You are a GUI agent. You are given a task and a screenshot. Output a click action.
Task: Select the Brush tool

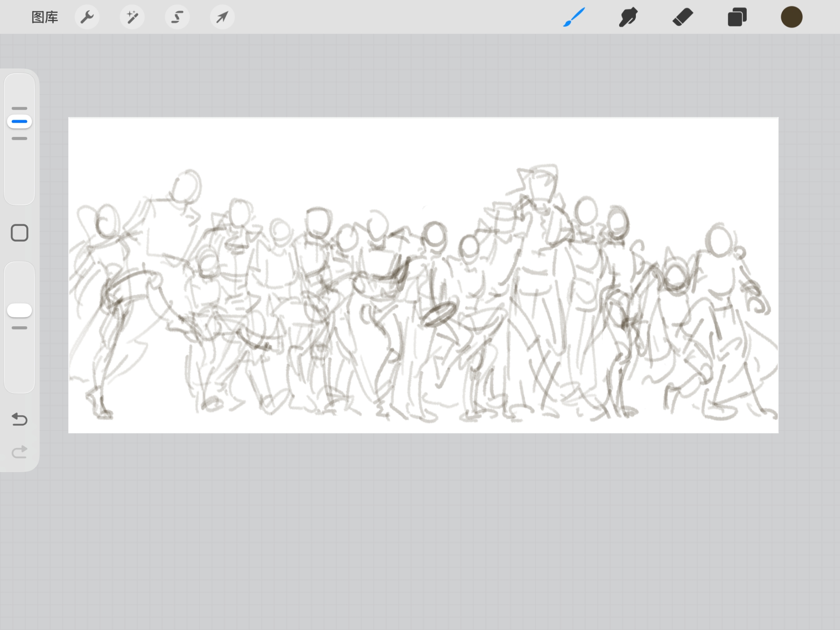click(x=574, y=17)
